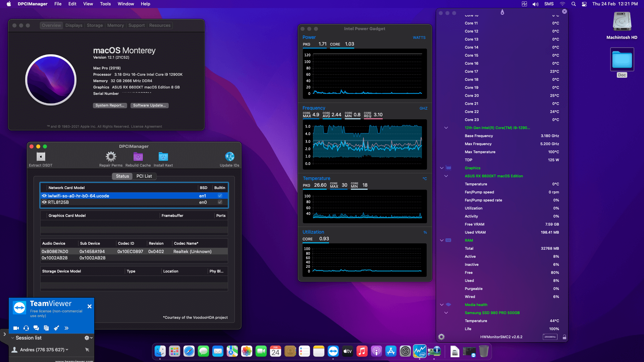Open Control Center in menu bar
Screen dimensions: 644x362
[x=584, y=4]
